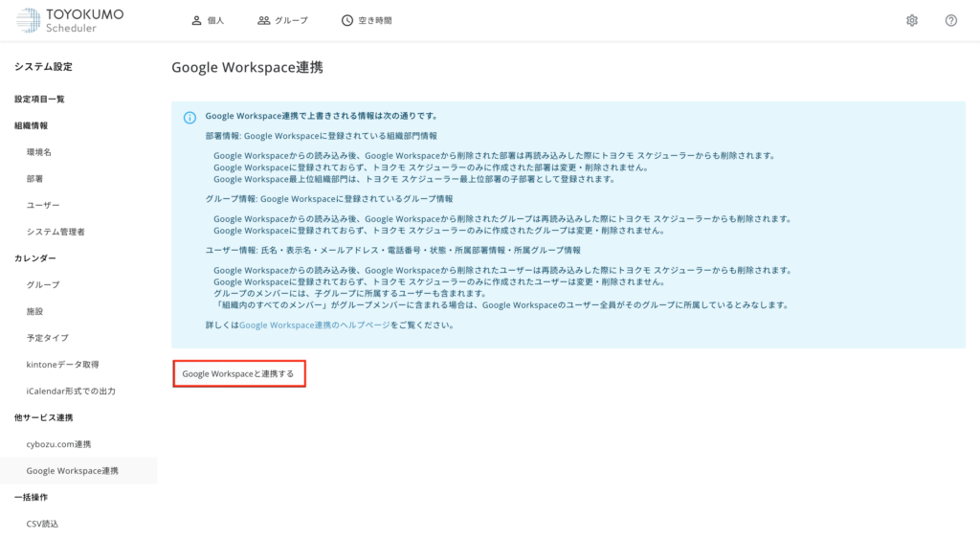Select 部署 in sidebar
The height and width of the screenshot is (537, 980).
point(34,179)
